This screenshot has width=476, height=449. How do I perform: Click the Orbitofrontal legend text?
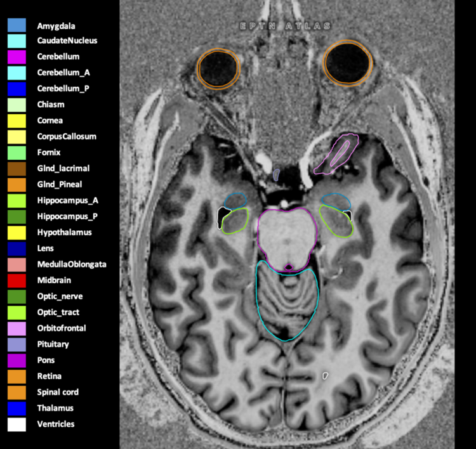[62, 329]
